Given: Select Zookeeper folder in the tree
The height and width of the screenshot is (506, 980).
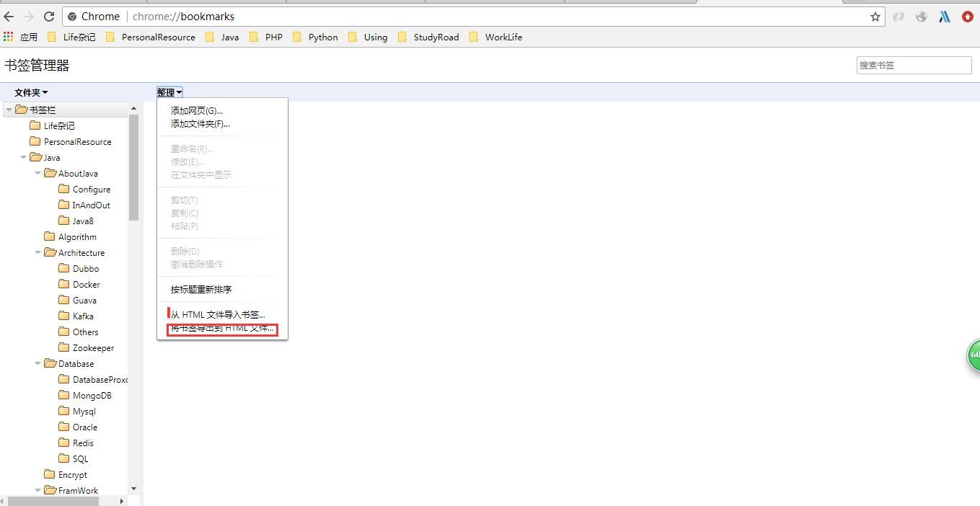Looking at the screenshot, I should [87, 347].
